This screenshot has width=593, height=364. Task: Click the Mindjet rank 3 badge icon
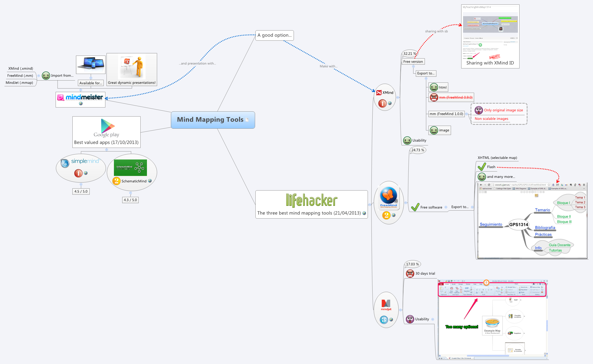[x=383, y=319]
